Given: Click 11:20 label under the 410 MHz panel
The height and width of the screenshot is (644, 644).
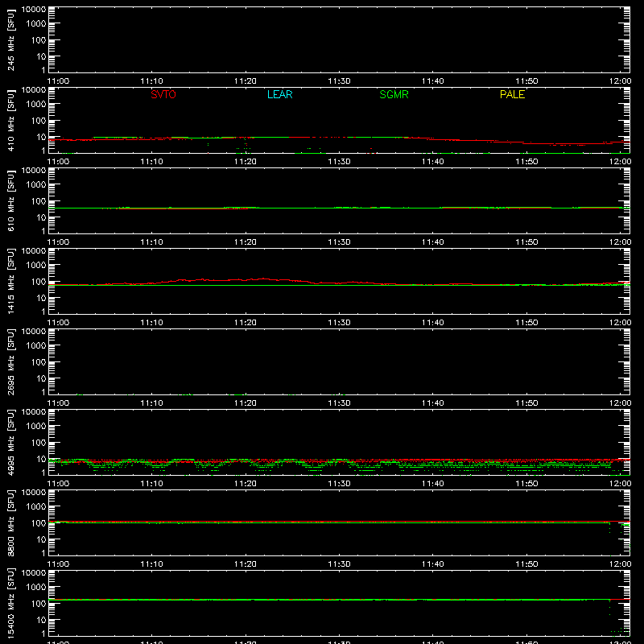Looking at the screenshot, I should [x=246, y=162].
